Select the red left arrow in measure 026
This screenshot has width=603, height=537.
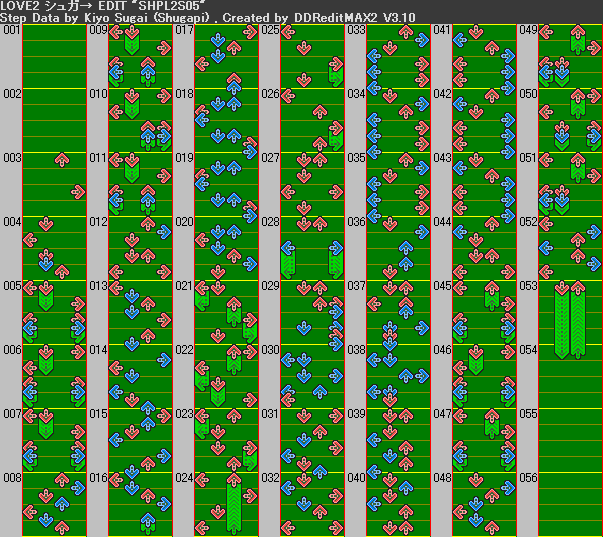click(288, 95)
